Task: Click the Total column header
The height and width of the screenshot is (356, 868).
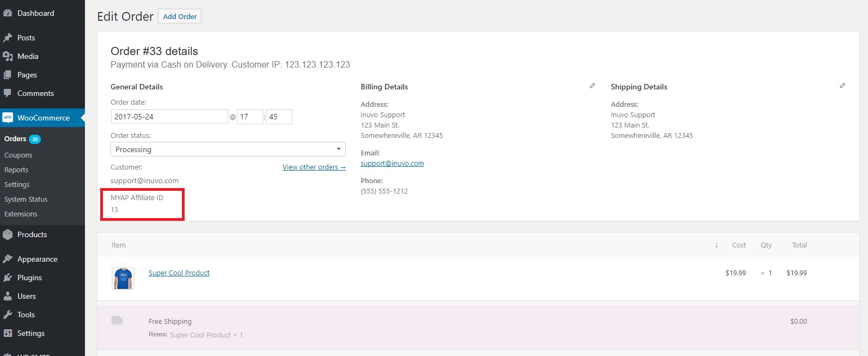Action: [x=799, y=245]
